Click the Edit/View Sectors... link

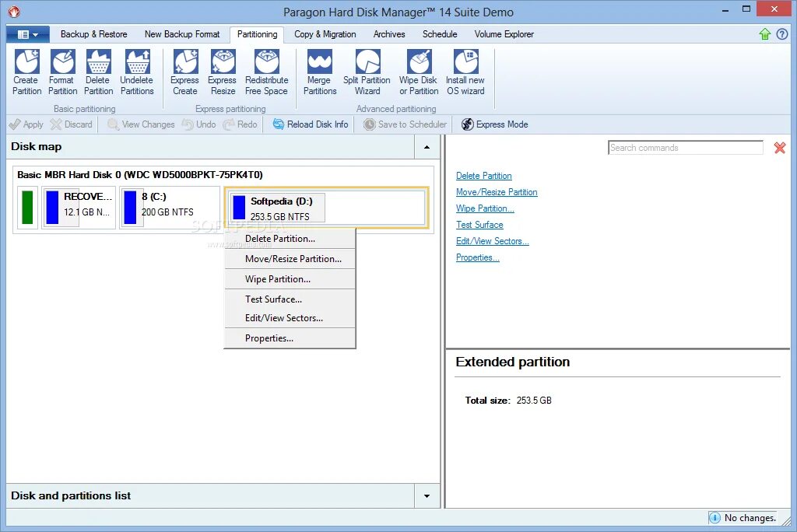coord(493,241)
